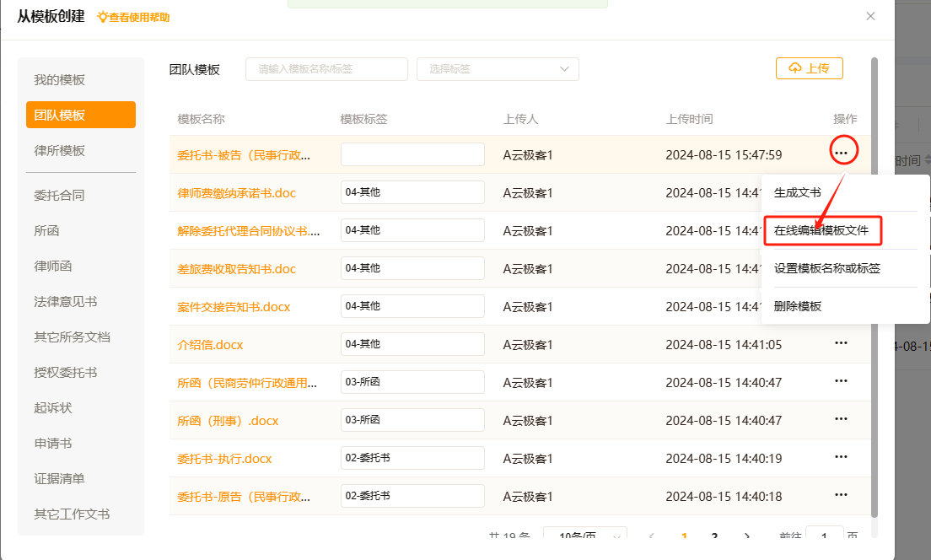This screenshot has height=560, width=931.
Task: Open the 律师费缴纳承诺书.doc template link
Action: tap(236, 193)
